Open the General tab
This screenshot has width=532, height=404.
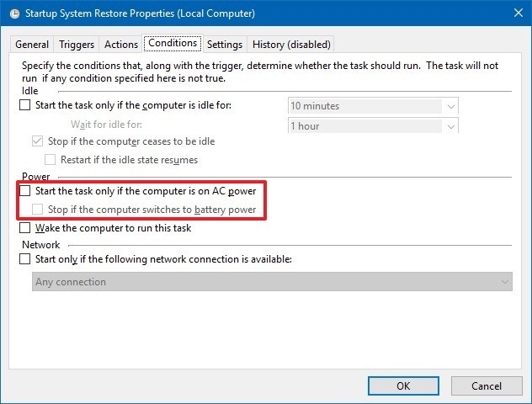(32, 45)
